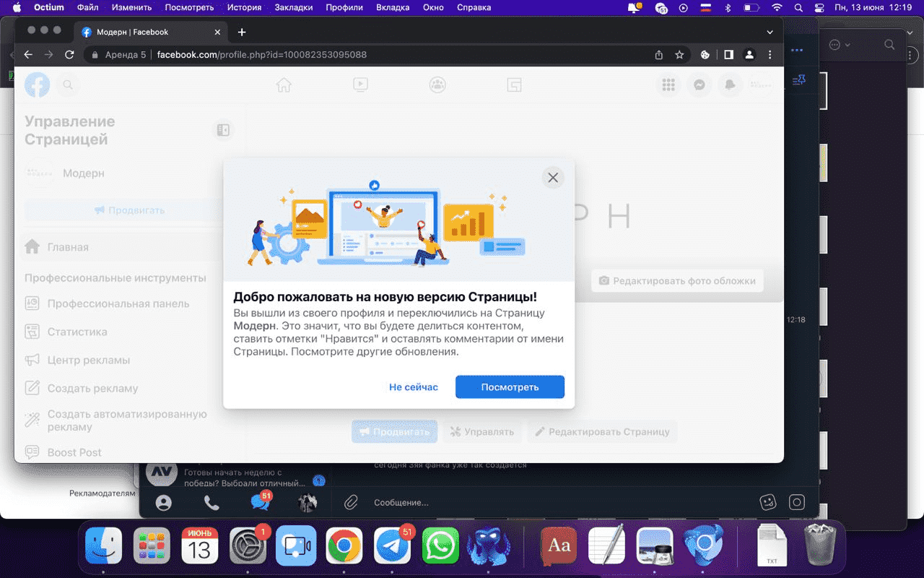Click the Посмотреть button in dialog

[x=510, y=387]
